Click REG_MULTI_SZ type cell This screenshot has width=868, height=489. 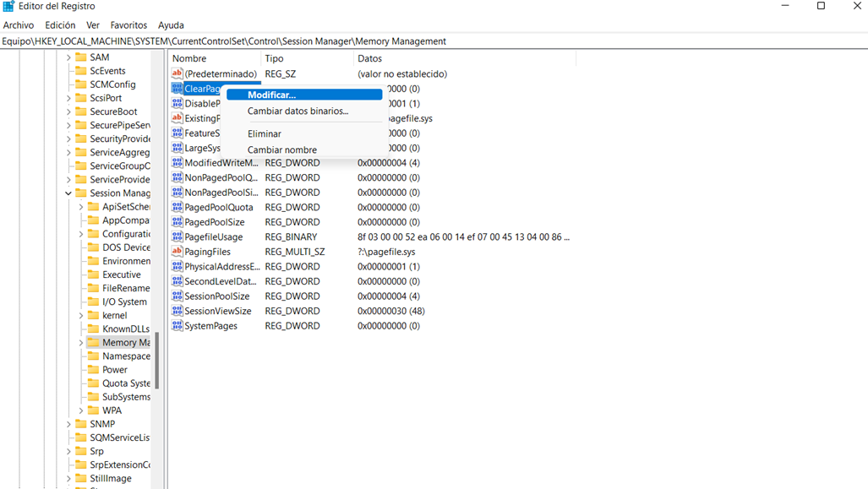point(294,252)
